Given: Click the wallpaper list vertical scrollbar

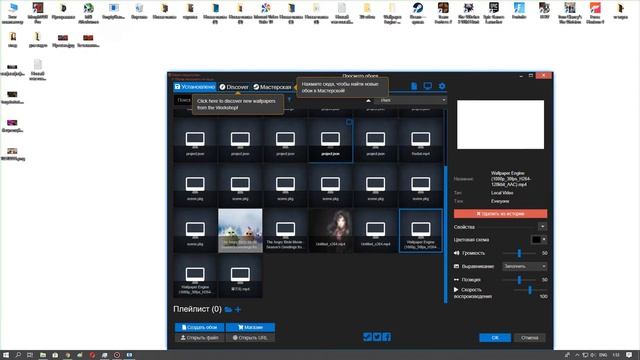Looking at the screenshot, I should [445, 234].
